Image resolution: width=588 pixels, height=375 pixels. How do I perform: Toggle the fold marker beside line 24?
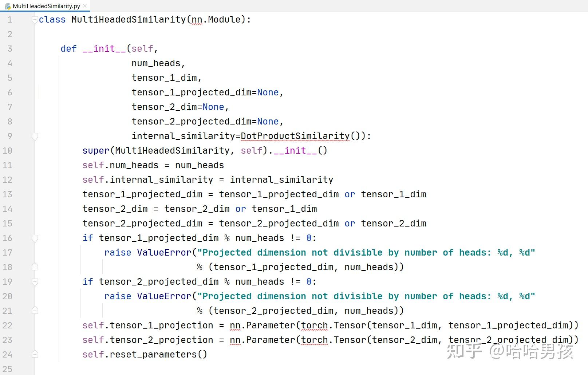coord(35,354)
